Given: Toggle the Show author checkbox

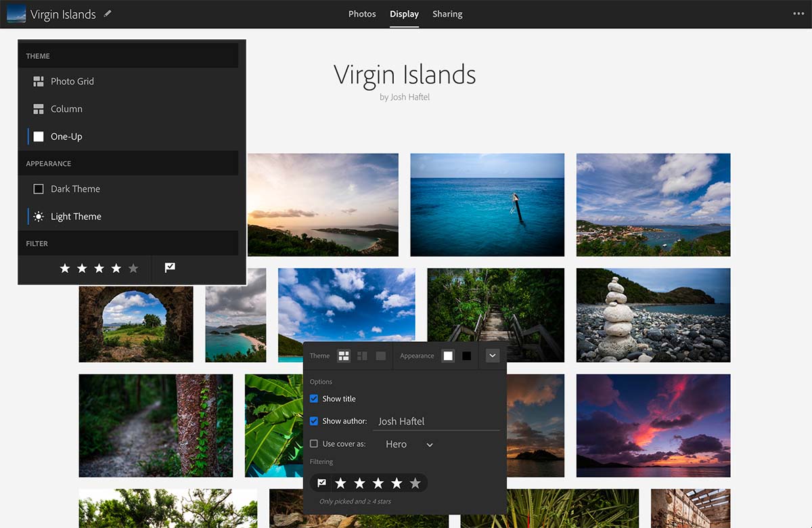Looking at the screenshot, I should point(314,421).
